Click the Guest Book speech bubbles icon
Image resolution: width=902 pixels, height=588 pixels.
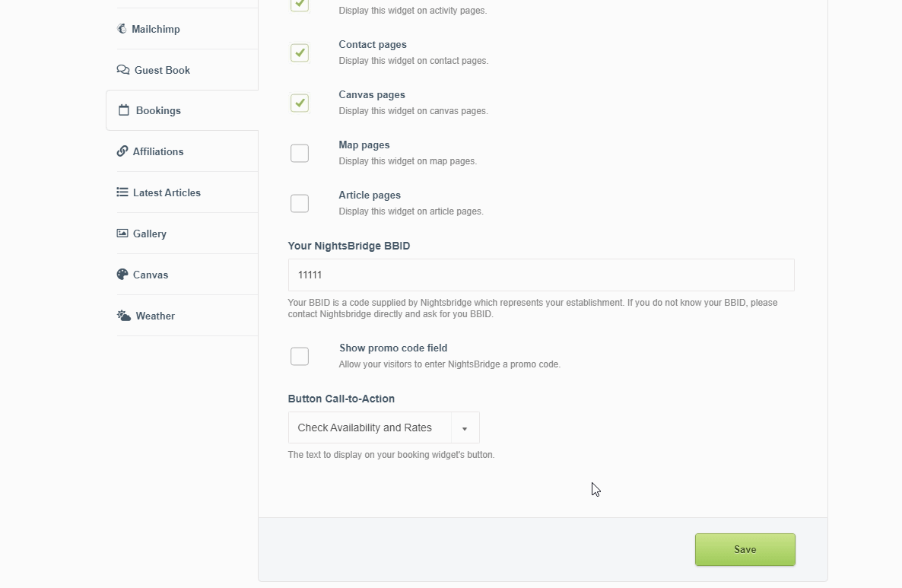pos(123,70)
